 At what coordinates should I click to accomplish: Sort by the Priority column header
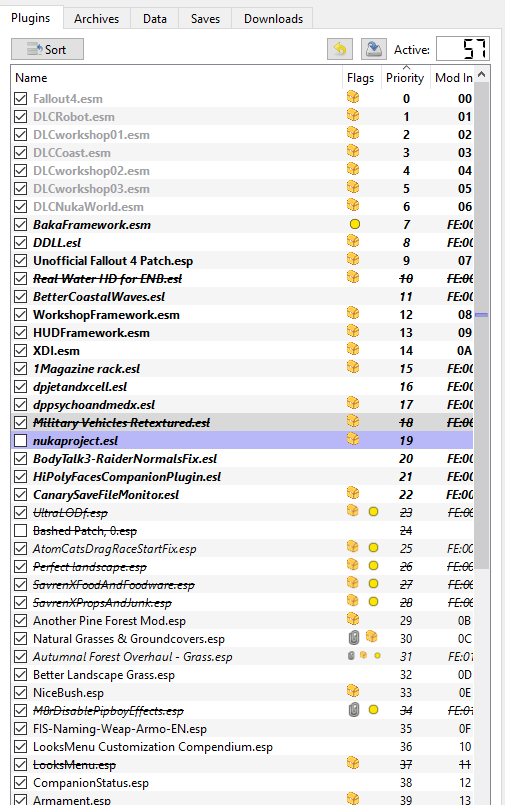(x=405, y=78)
